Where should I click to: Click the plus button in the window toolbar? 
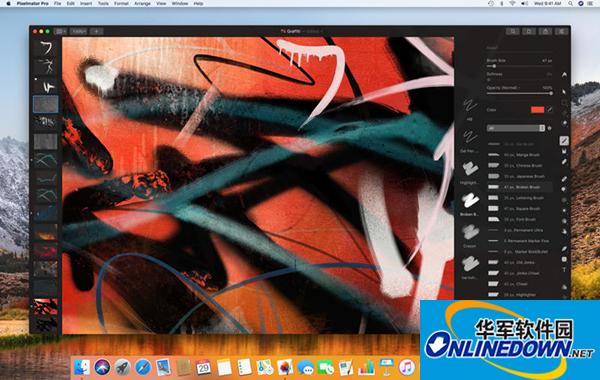[x=97, y=31]
